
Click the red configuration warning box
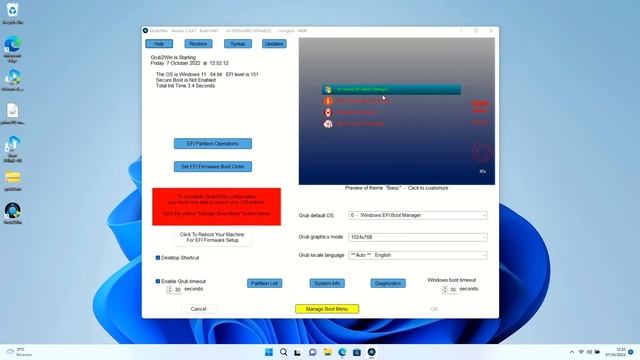click(x=216, y=207)
